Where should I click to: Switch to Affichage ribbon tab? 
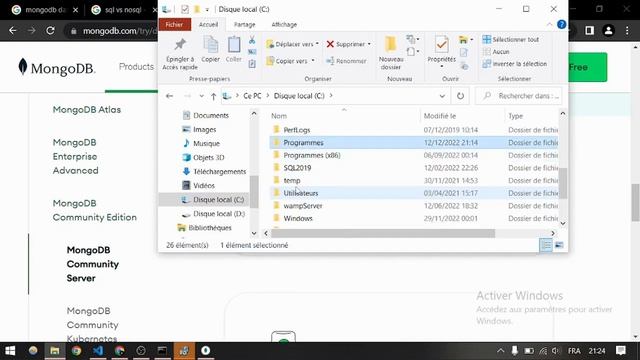pos(284,24)
